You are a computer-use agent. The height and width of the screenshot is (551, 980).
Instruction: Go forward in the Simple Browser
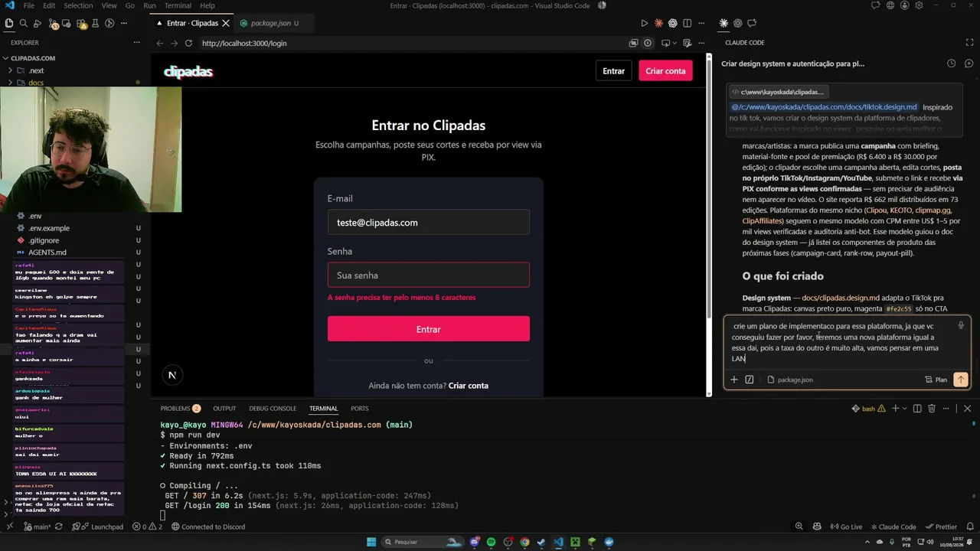174,43
